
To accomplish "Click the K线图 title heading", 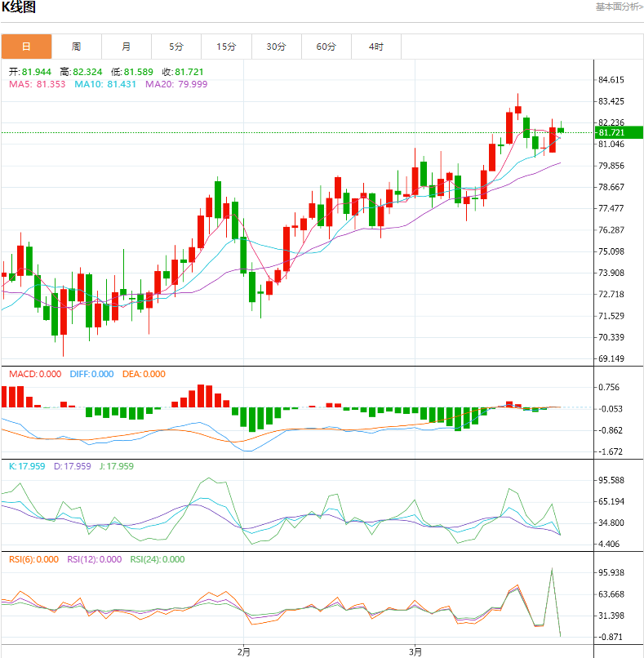I will pyautogui.click(x=18, y=8).
